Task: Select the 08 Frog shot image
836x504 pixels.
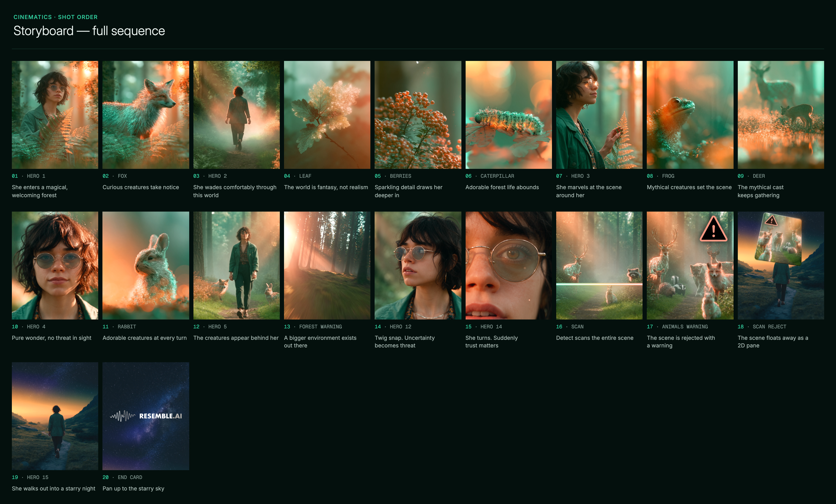Action: (690, 115)
